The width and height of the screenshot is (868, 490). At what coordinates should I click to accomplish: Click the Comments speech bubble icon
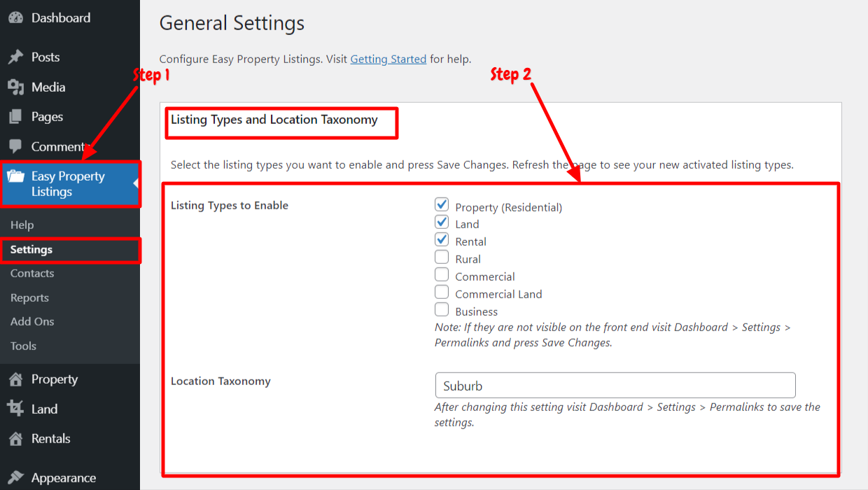[x=15, y=147]
